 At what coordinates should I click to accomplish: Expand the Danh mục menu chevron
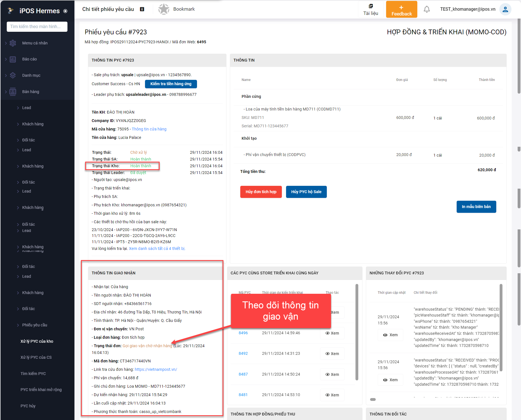6,75
